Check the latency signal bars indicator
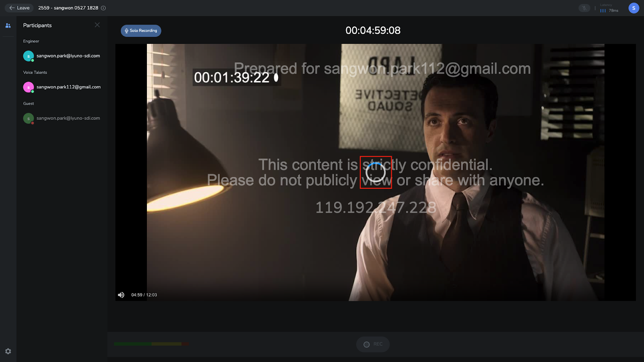Viewport: 644px width, 362px height. pyautogui.click(x=603, y=11)
